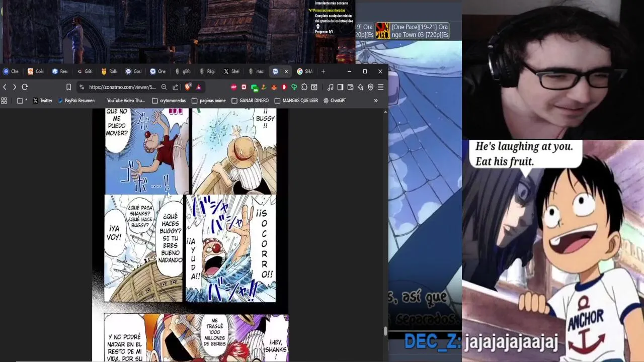Screen dimensions: 644x362
Task: Open Brave Shields lion icon
Action: [188, 87]
